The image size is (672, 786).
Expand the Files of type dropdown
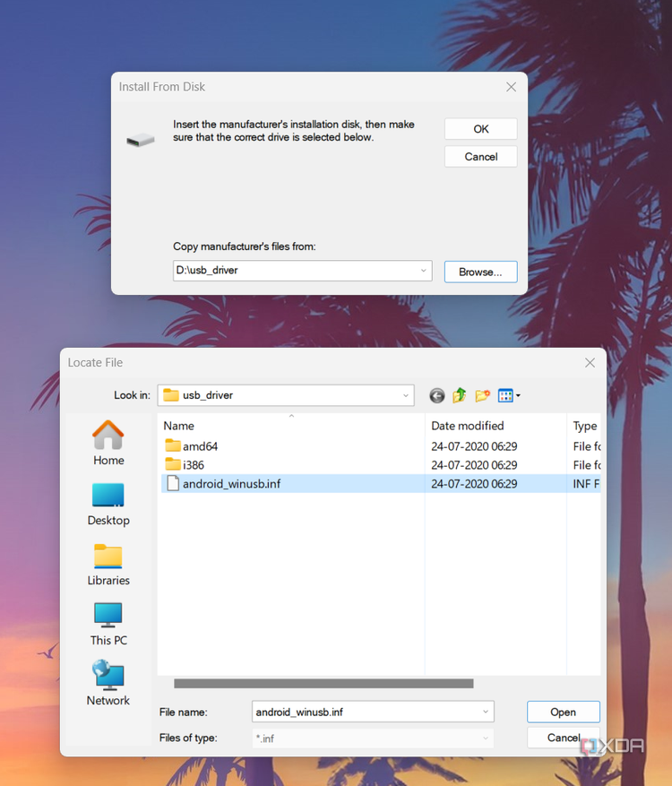(485, 738)
